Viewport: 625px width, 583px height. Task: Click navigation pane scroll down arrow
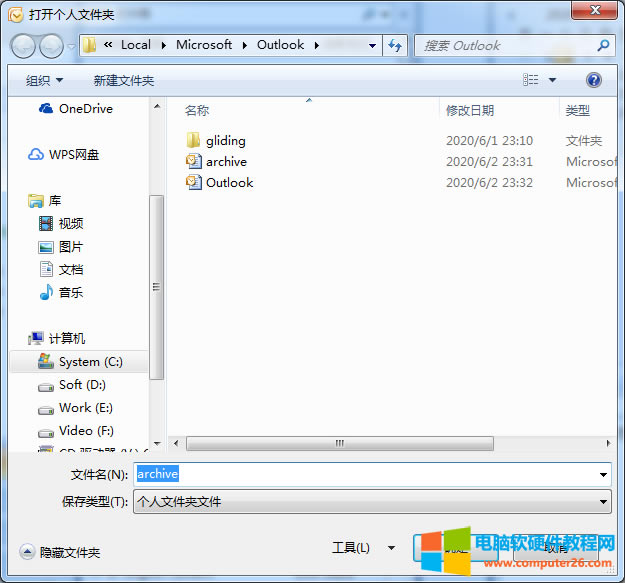click(x=157, y=443)
